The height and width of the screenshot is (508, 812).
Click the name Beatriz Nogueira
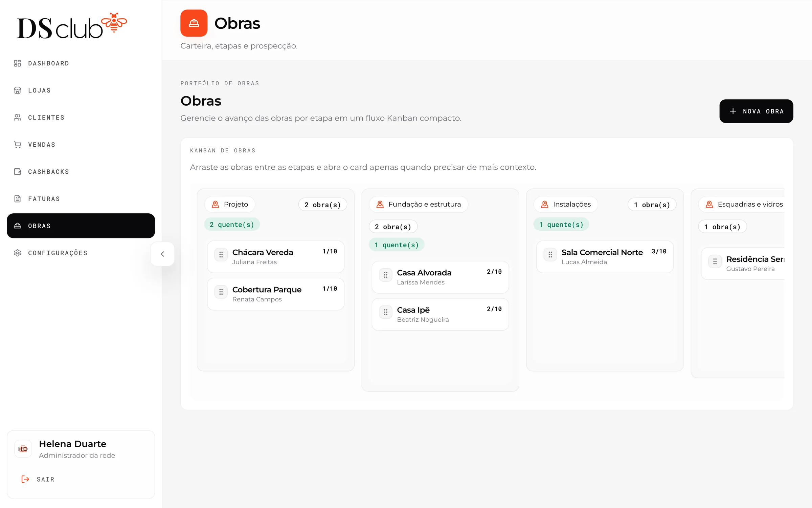pyautogui.click(x=423, y=320)
